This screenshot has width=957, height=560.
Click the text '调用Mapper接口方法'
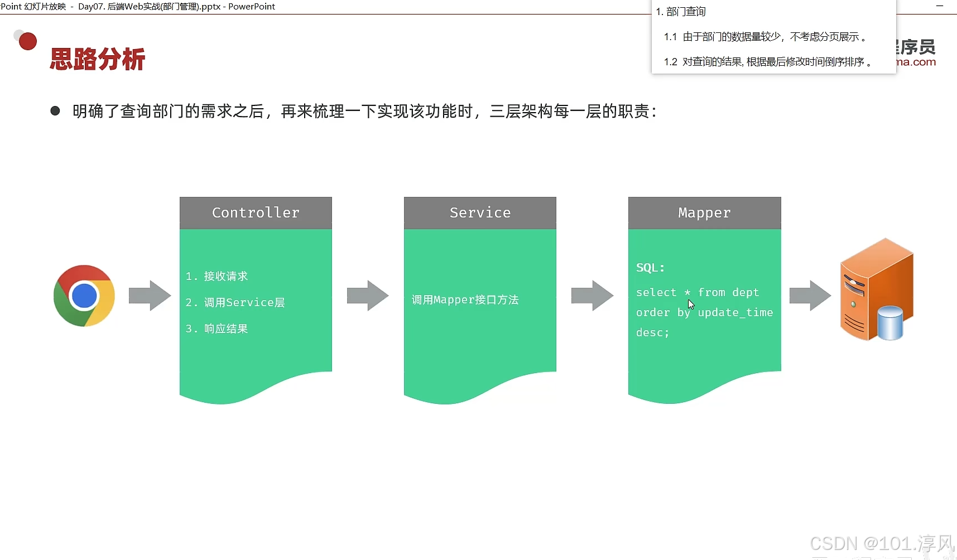pos(465,300)
